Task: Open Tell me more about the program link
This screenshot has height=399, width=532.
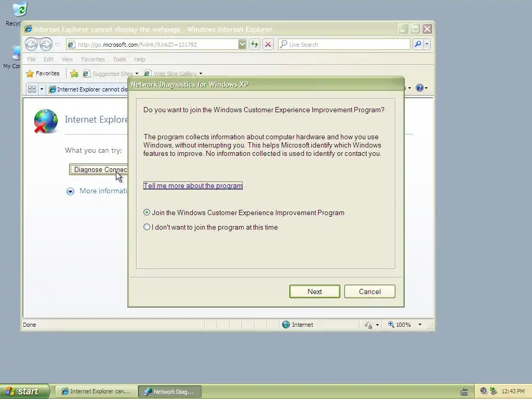Action: coord(193,185)
